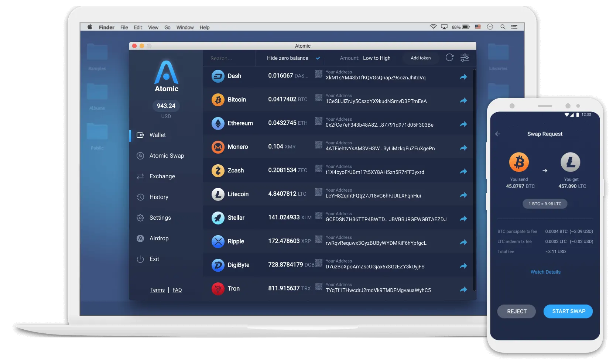
Task: Click the Search coin input field
Action: (x=229, y=58)
